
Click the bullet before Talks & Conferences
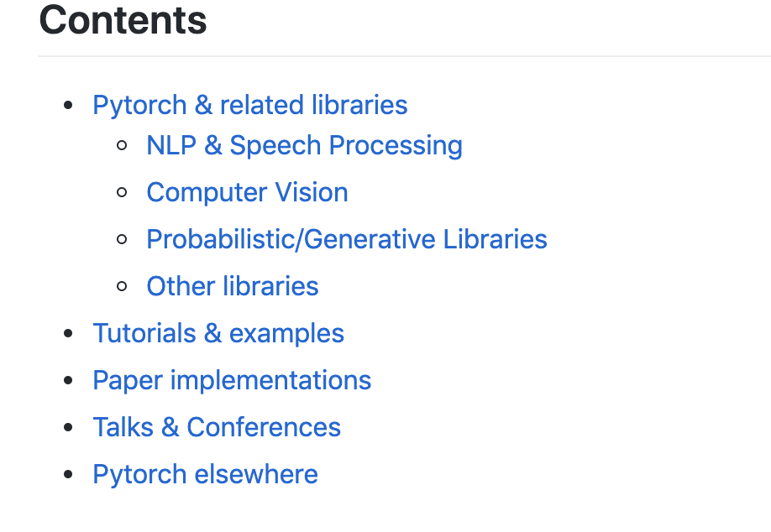[69, 428]
